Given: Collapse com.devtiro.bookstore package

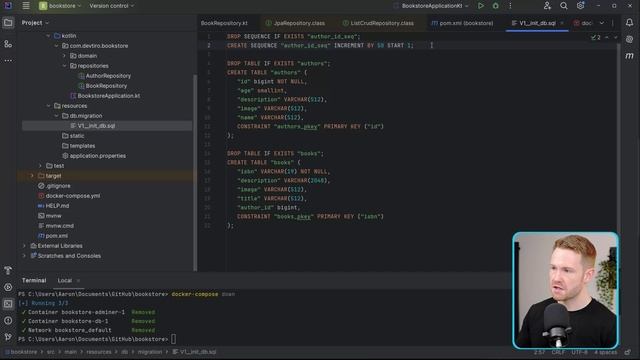Looking at the screenshot, I should pyautogui.click(x=56, y=46).
